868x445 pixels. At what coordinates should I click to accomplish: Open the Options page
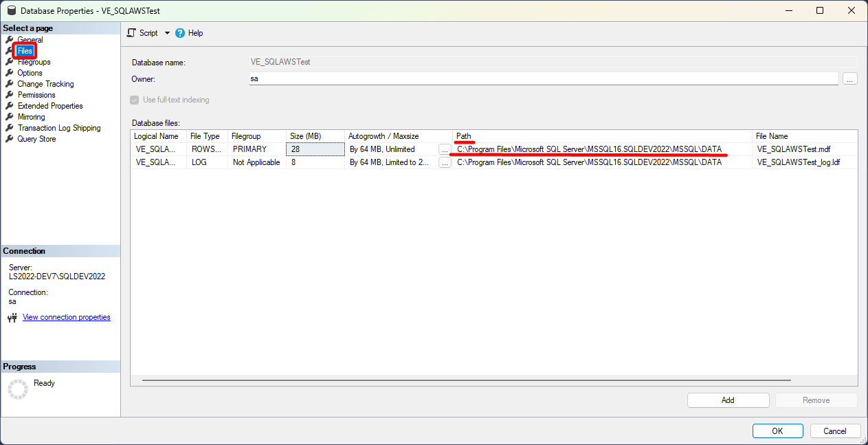coord(30,73)
